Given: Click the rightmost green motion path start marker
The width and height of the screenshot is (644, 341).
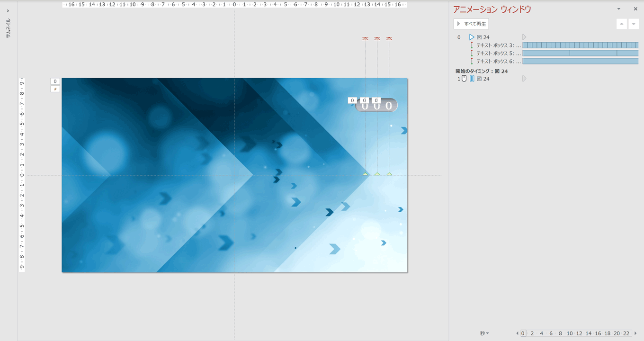Looking at the screenshot, I should 389,174.
